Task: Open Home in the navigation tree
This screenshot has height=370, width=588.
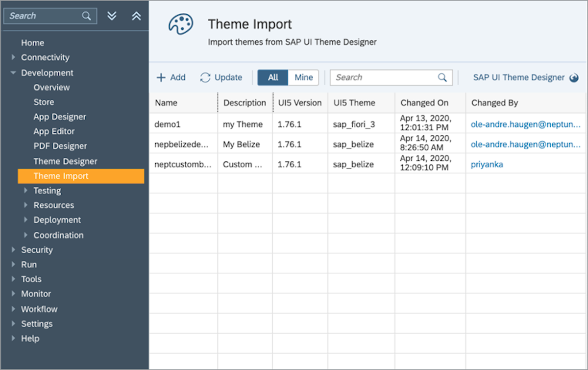Action: pyautogui.click(x=32, y=43)
